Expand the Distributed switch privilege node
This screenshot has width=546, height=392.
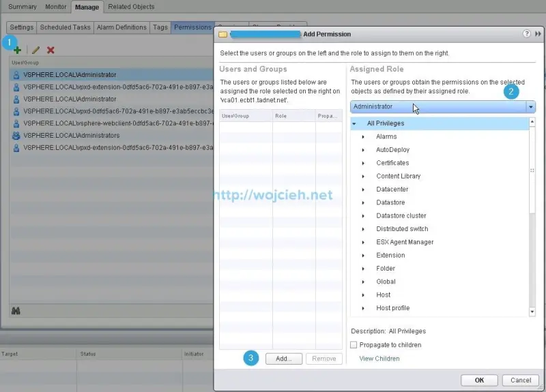[x=363, y=229]
